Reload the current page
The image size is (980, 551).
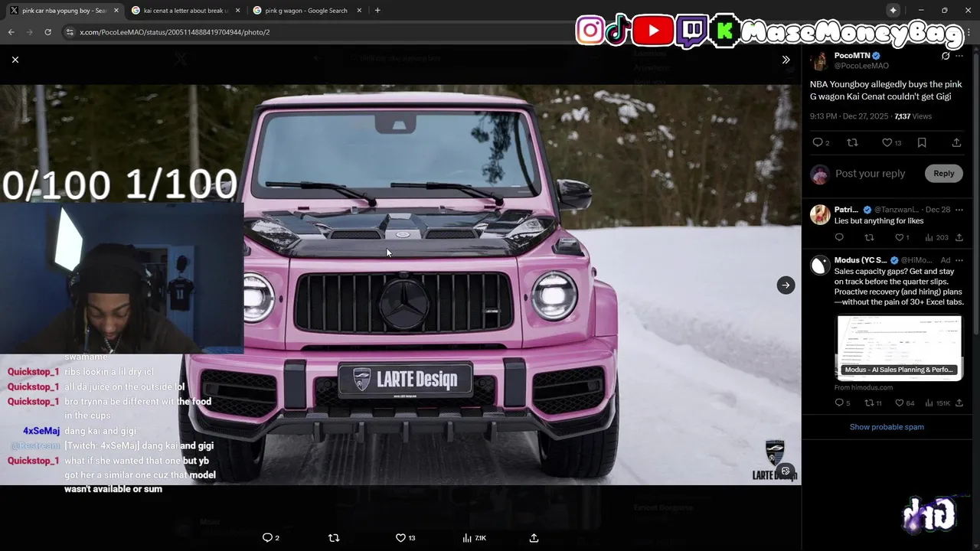pos(47,32)
